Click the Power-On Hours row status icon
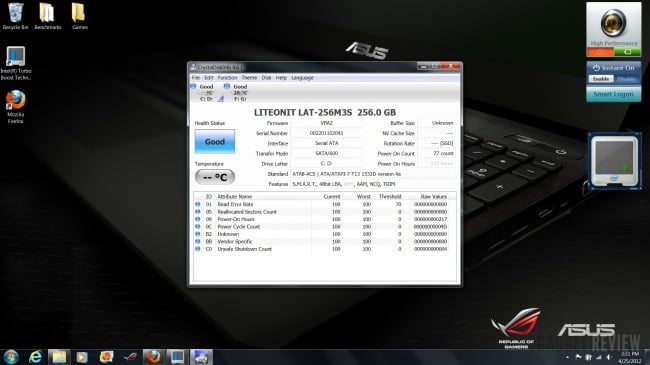The height and width of the screenshot is (365, 650). coord(198,219)
